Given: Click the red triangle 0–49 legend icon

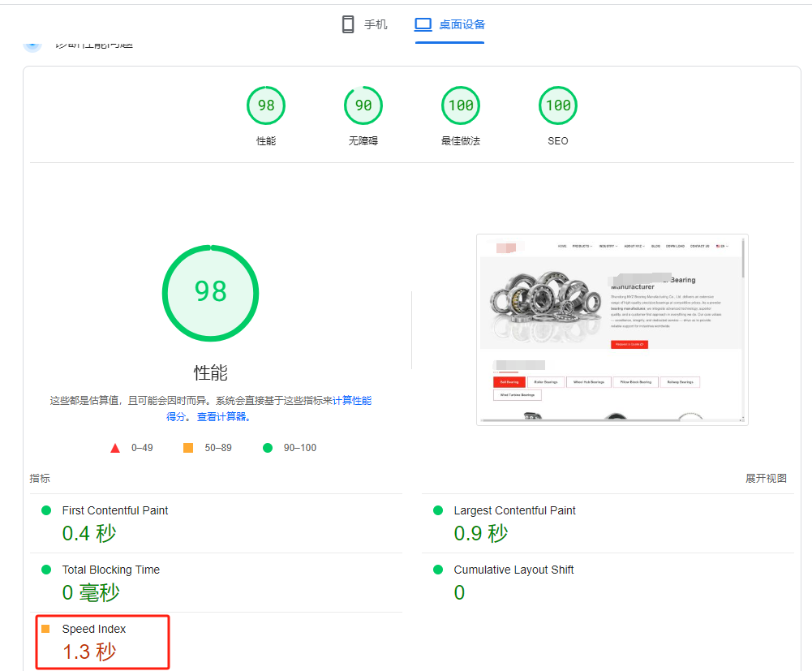Looking at the screenshot, I should point(115,448).
